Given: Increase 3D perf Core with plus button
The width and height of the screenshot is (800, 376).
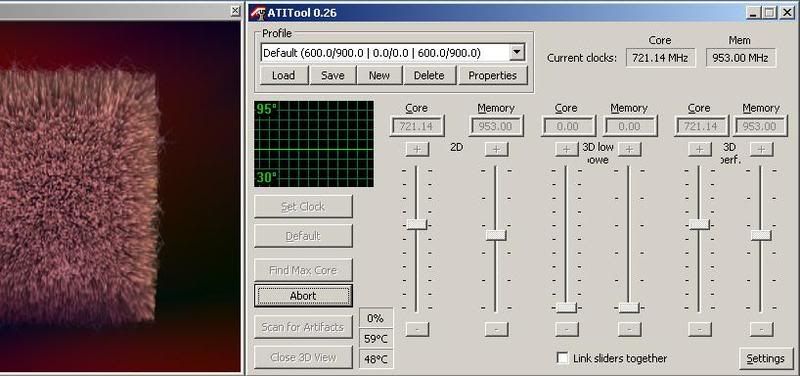Looking at the screenshot, I should click(x=699, y=149).
